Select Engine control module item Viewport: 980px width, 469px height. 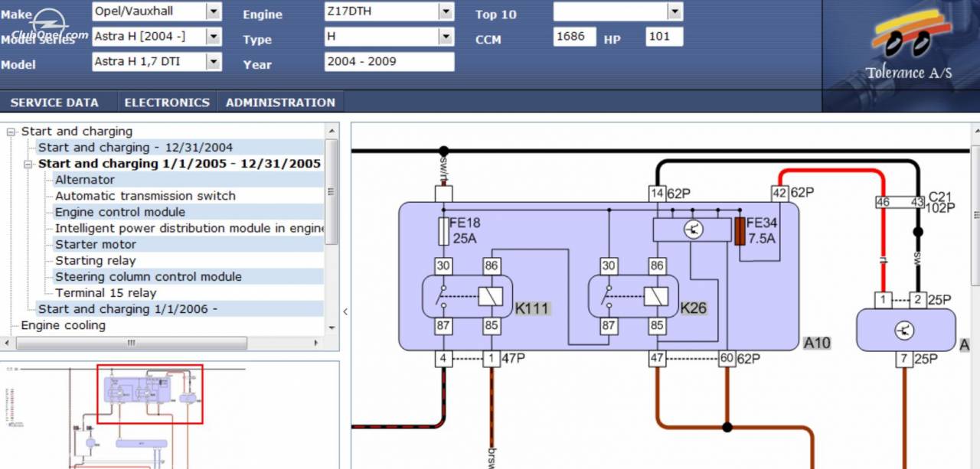click(120, 212)
